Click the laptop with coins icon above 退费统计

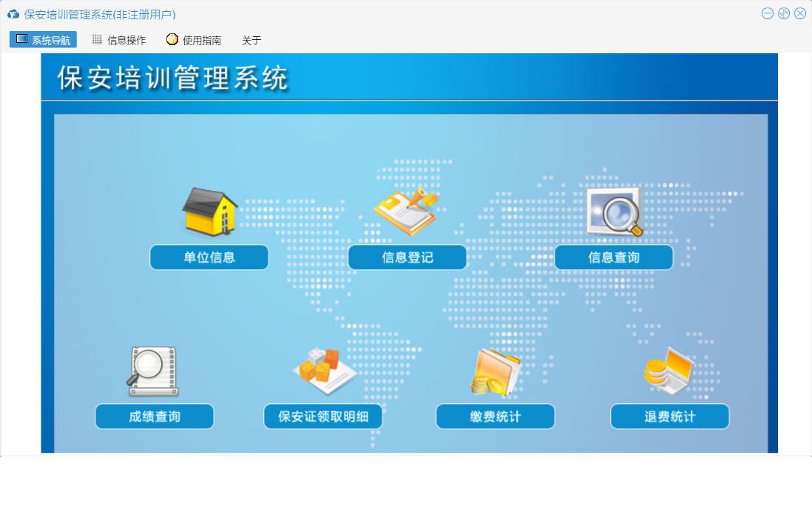pyautogui.click(x=669, y=371)
